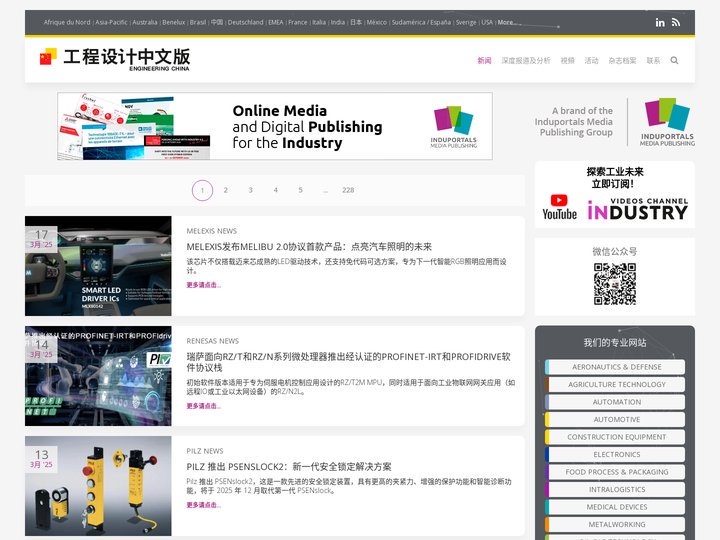Open the India edition link

[338, 22]
